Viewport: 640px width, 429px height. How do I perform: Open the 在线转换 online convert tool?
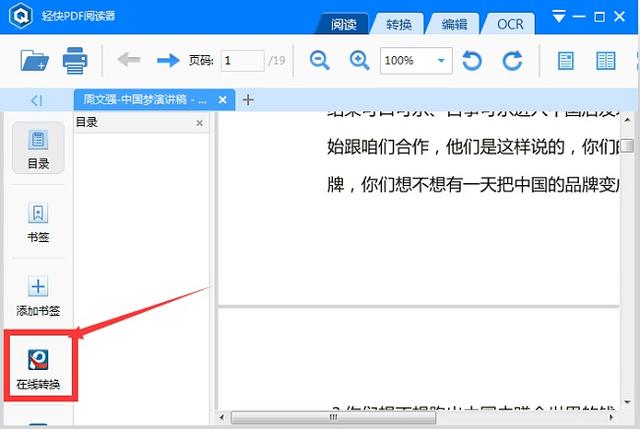pos(38,368)
